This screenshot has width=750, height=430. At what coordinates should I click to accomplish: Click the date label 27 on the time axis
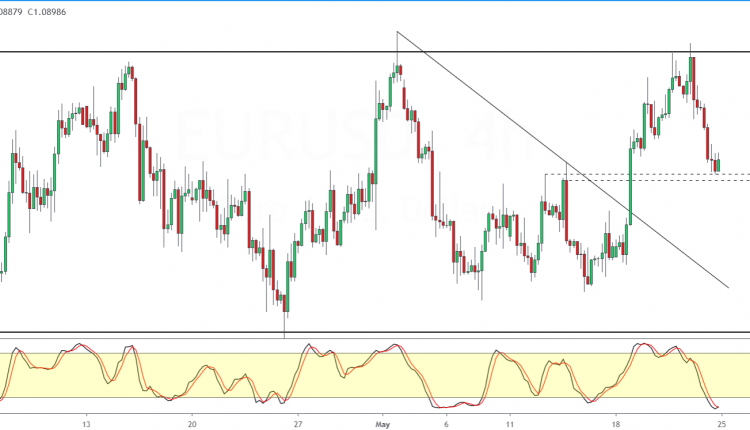tap(298, 424)
